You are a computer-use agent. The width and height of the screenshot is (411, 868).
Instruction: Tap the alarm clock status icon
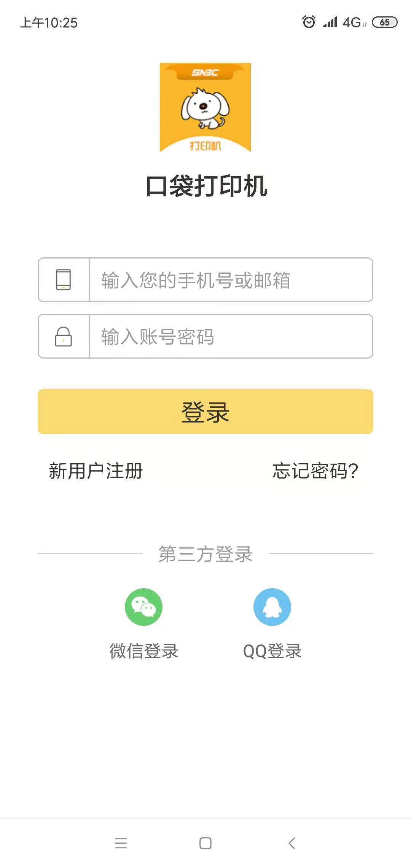[309, 22]
